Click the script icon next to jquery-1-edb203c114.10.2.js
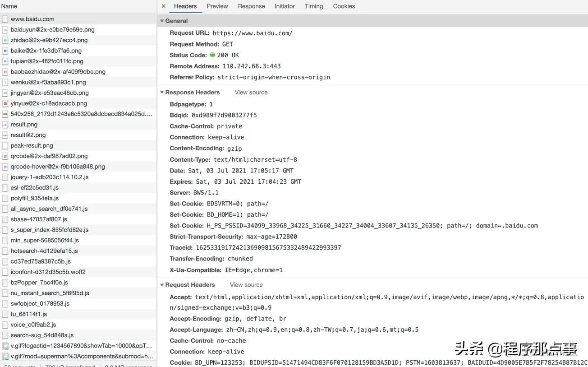This screenshot has height=367, width=588. pos(5,177)
